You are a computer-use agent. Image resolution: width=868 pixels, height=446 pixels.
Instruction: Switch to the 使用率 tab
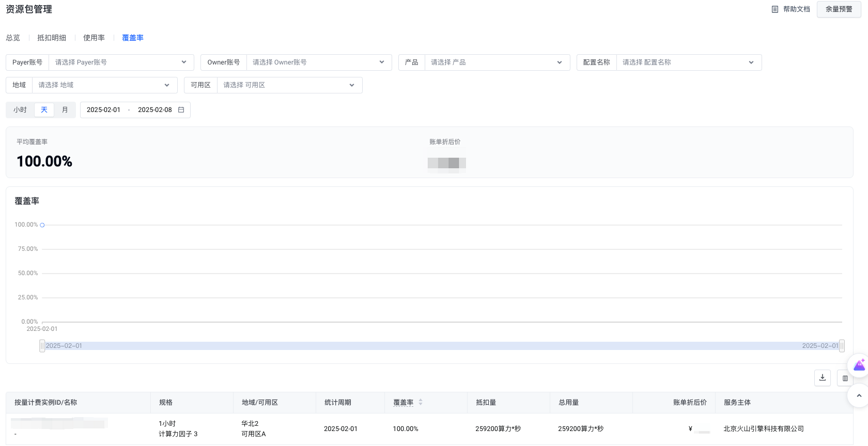click(x=94, y=38)
